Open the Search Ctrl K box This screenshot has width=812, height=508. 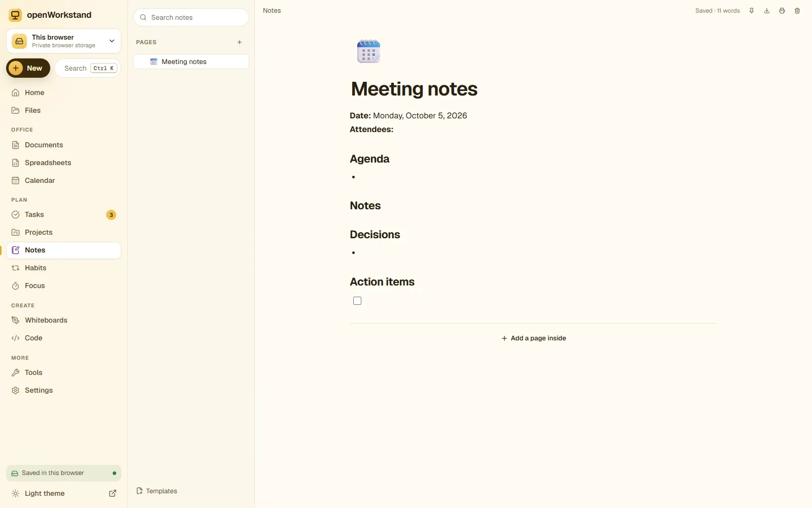88,68
